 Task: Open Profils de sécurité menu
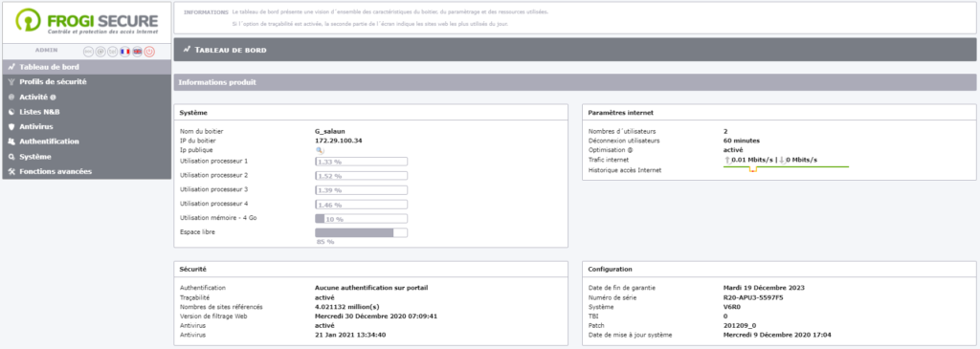click(87, 82)
